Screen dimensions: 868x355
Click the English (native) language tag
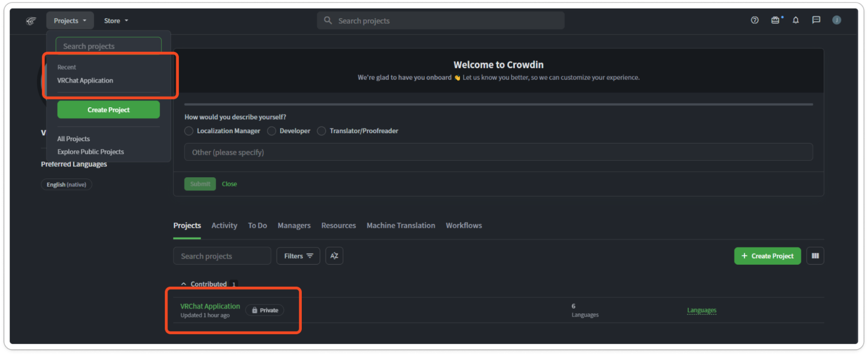click(66, 185)
